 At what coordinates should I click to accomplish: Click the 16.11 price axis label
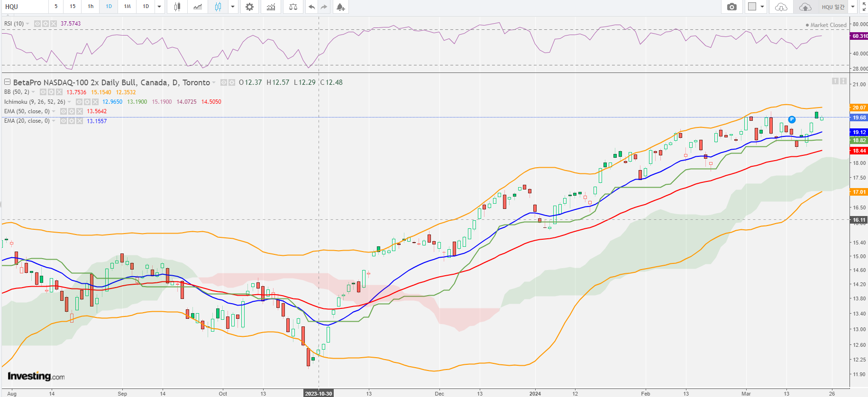tap(859, 220)
